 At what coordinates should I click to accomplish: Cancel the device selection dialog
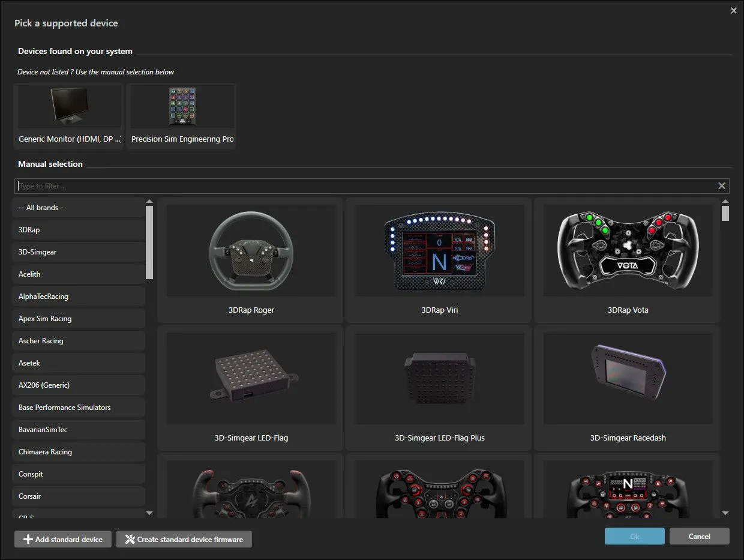[x=700, y=536]
